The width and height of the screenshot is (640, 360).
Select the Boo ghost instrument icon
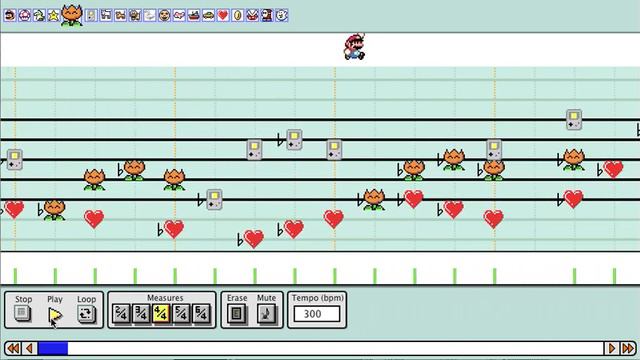(282, 16)
